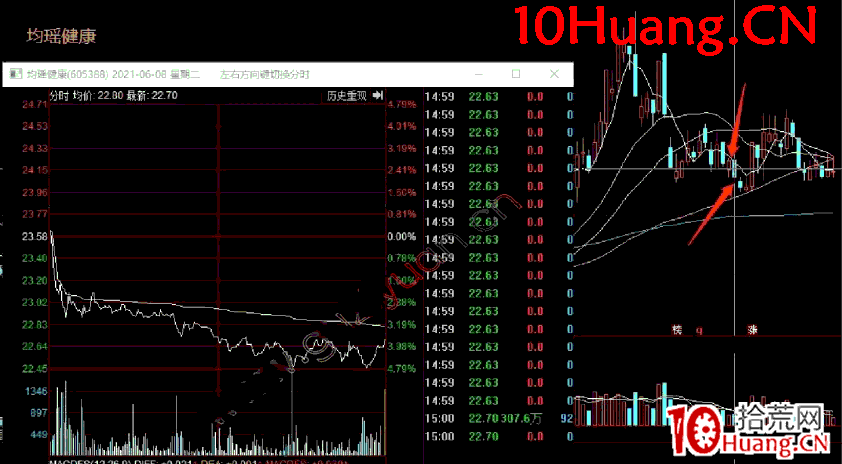Image resolution: width=842 pixels, height=464 pixels.
Task: Click the 0.00% percent axis label
Action: click(402, 236)
